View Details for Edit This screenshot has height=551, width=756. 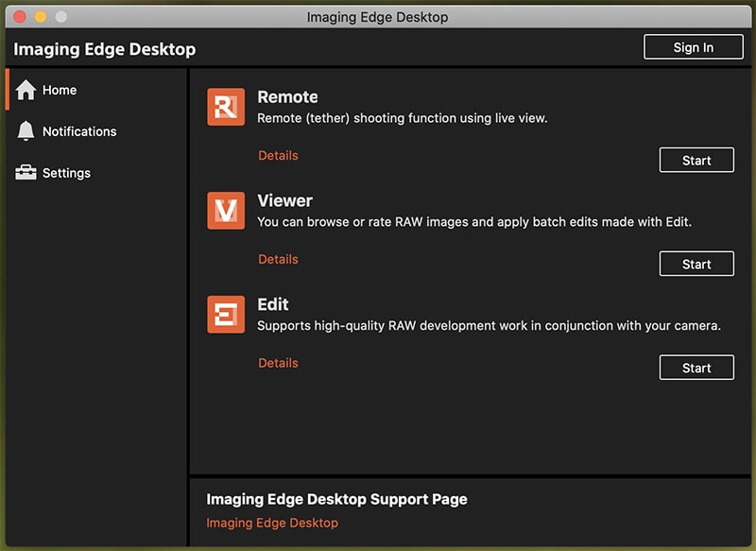tap(278, 363)
